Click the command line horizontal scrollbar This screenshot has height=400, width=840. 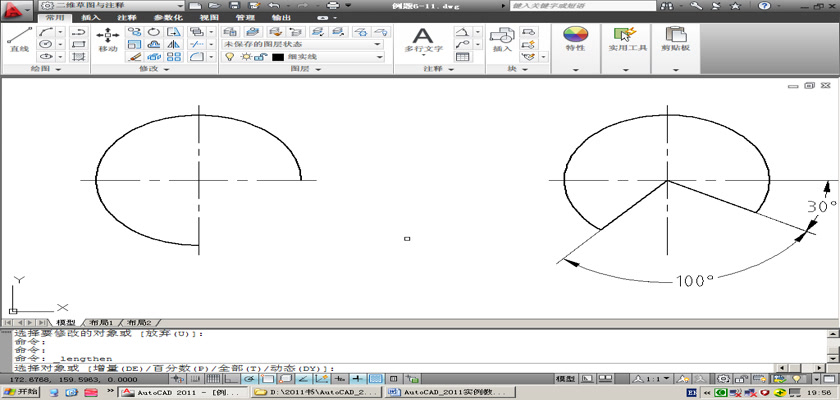(801, 368)
